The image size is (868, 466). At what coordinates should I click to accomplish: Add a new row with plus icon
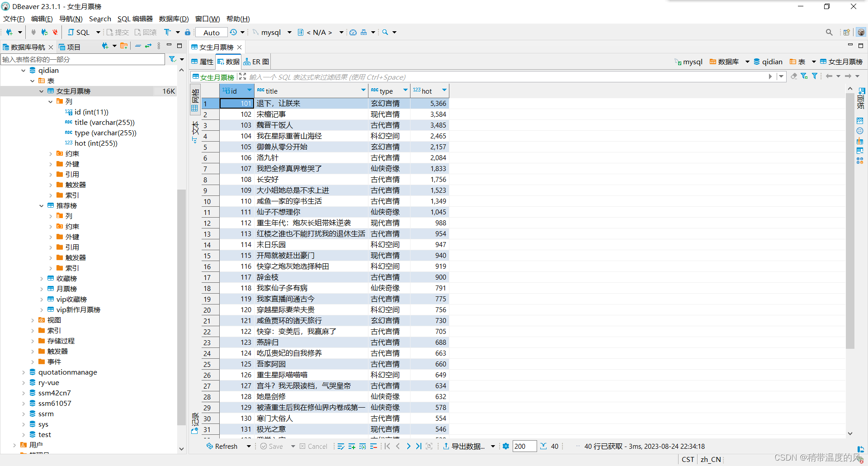[352, 446]
